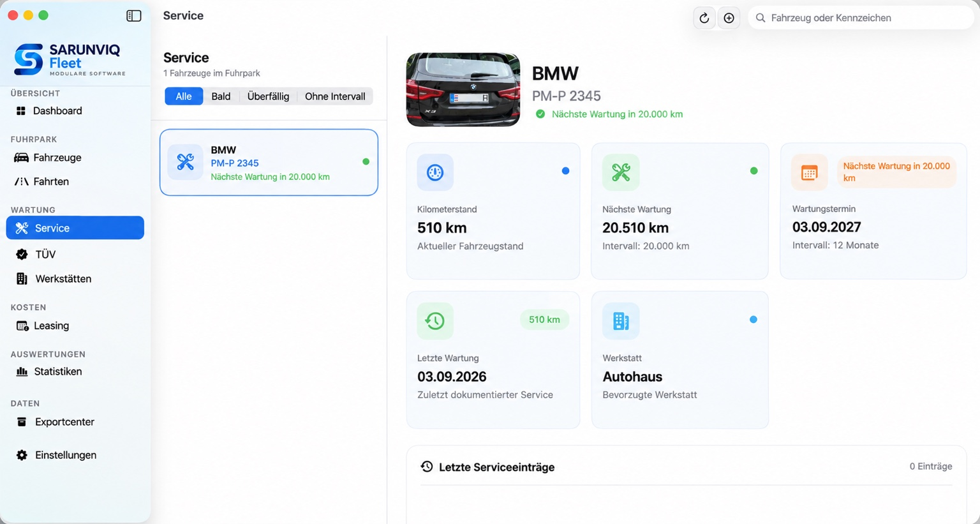This screenshot has width=980, height=524.
Task: Click the TÜV checkmark seal icon
Action: tap(22, 254)
